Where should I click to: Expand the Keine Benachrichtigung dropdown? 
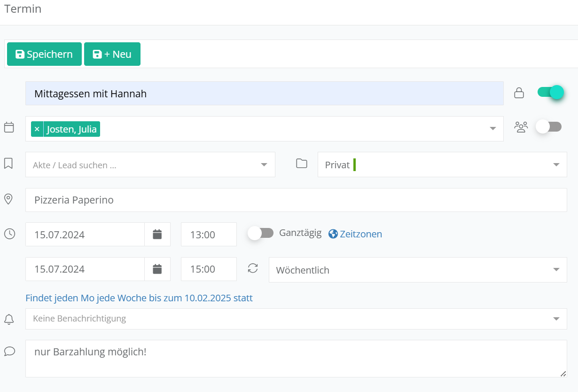click(x=296, y=319)
